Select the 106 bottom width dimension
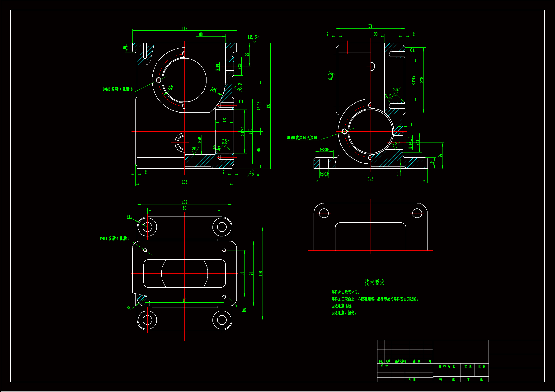 coord(184,182)
